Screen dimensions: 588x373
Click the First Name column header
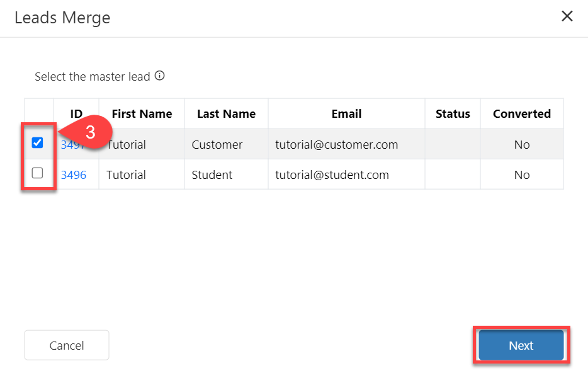142,114
